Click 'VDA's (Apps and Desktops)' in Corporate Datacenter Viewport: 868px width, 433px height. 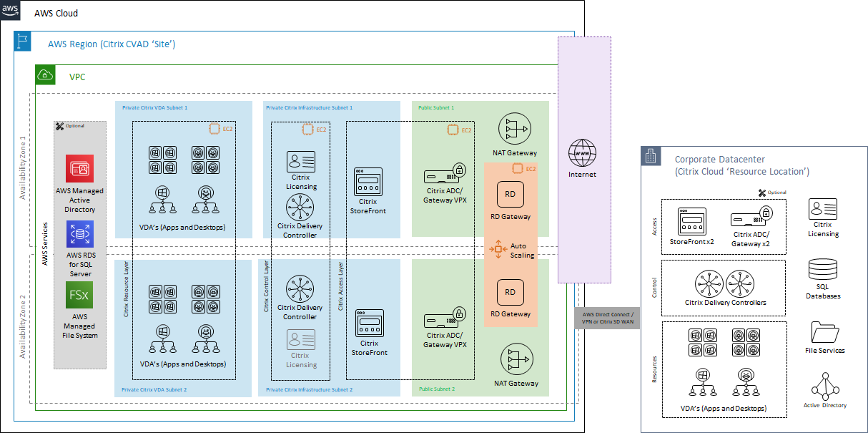725,408
